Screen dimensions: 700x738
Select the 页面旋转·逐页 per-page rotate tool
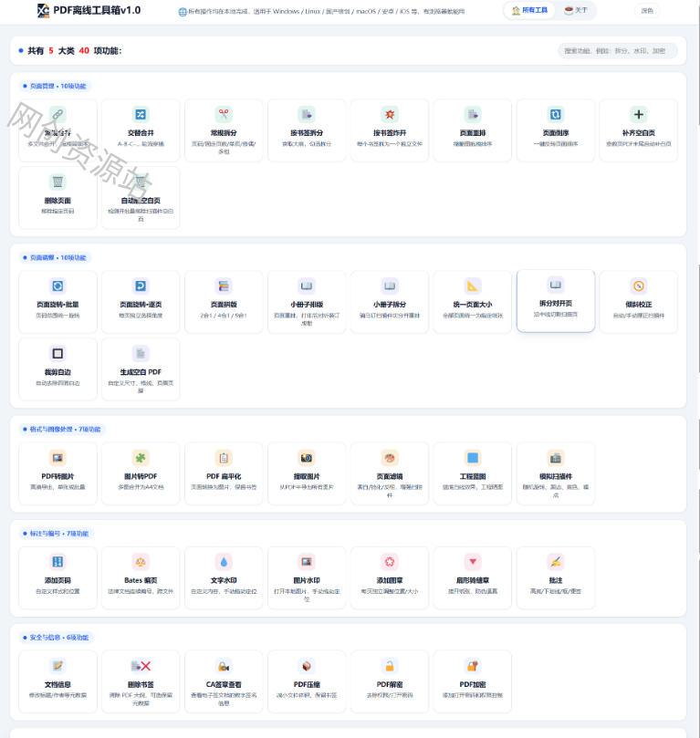141,302
